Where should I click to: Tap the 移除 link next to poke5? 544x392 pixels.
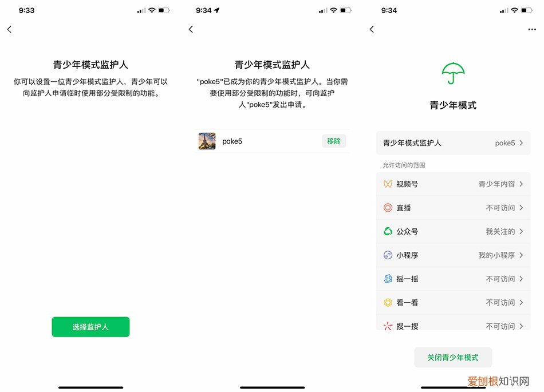(x=334, y=141)
